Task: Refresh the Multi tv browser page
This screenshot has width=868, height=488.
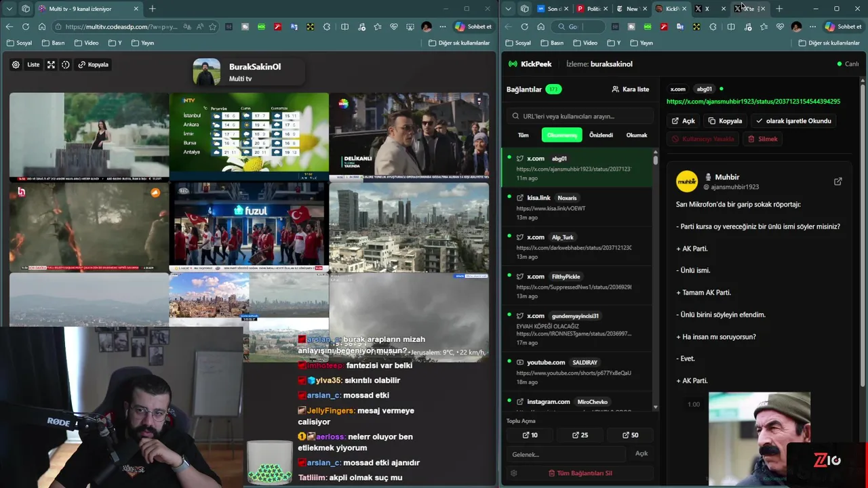Action: tap(26, 26)
